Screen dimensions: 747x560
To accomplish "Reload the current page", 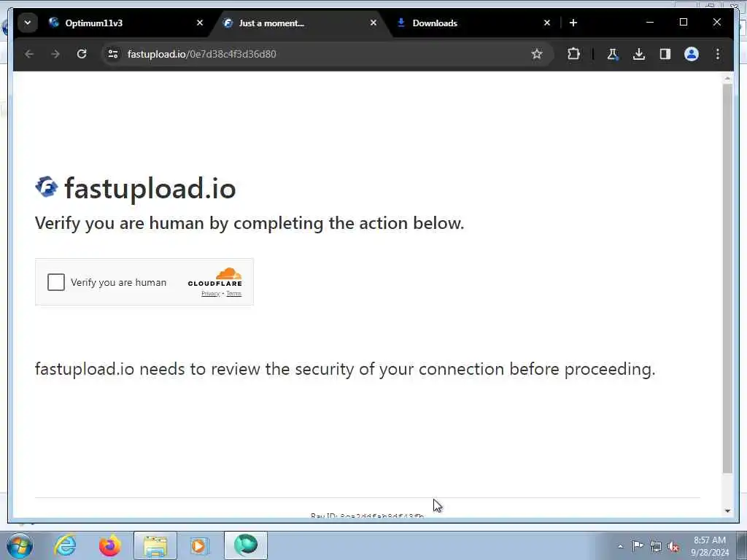I will 82,54.
